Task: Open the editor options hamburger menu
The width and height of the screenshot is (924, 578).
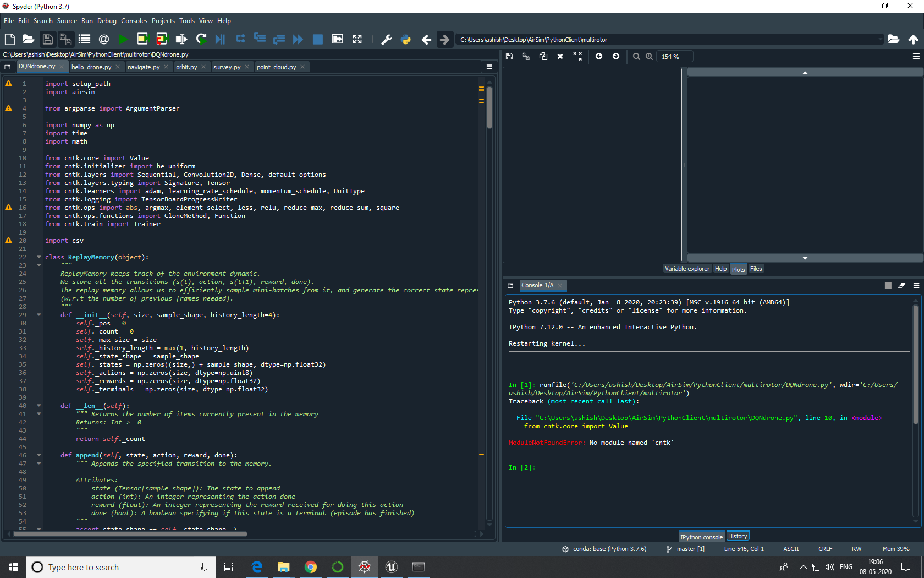Action: [489, 66]
